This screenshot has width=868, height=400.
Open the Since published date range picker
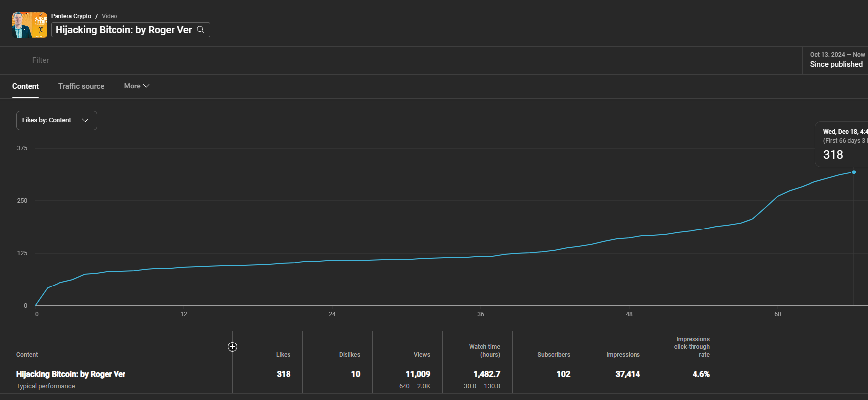pos(835,60)
